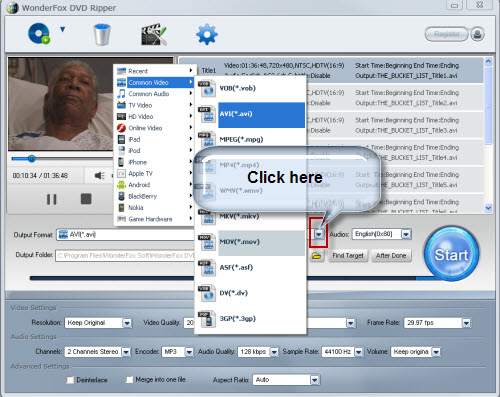Open the Audios English language dropdown

coord(406,234)
